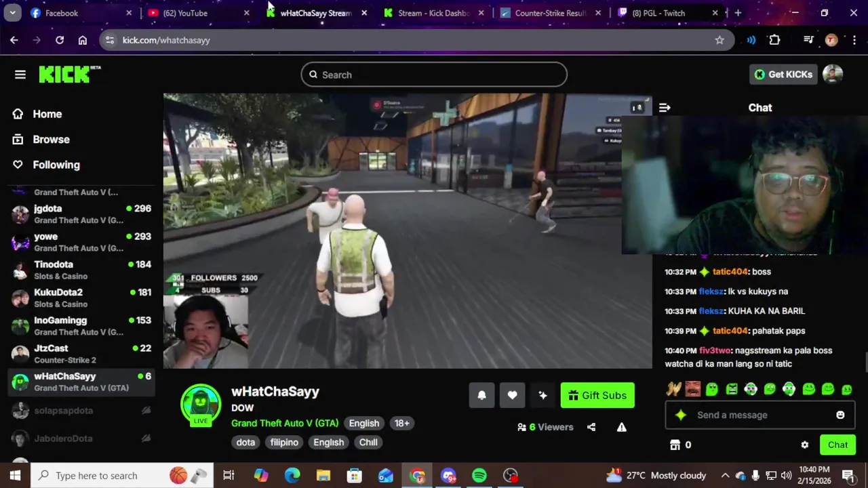
Task: Open Microsoft Edge from taskbar
Action: click(292, 476)
